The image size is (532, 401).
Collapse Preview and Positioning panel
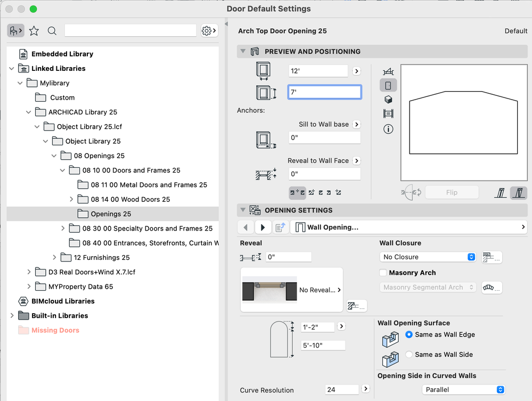243,51
